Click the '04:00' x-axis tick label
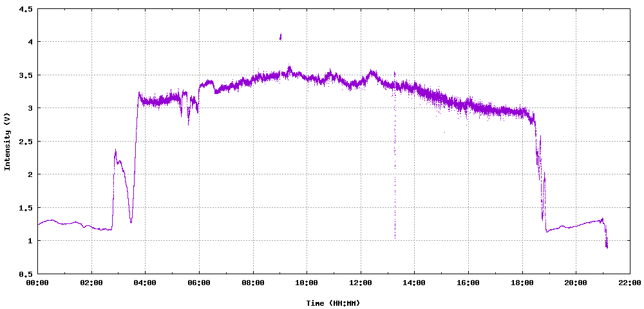 click(146, 283)
